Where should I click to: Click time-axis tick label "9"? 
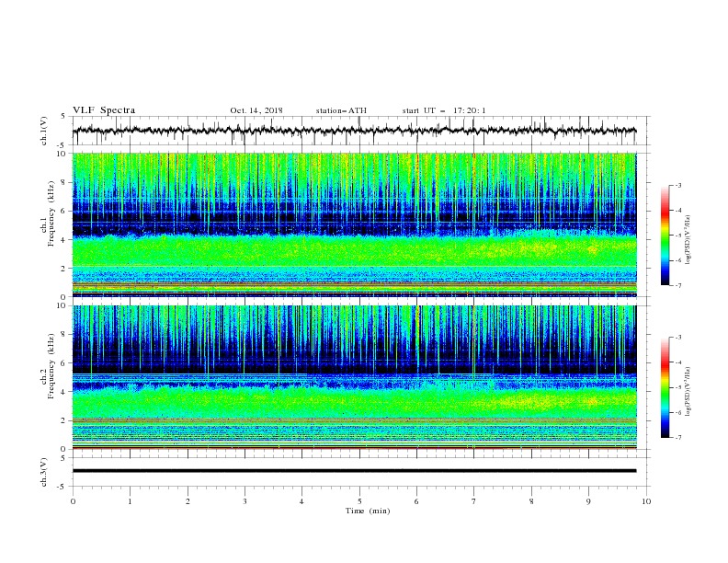[x=588, y=501]
